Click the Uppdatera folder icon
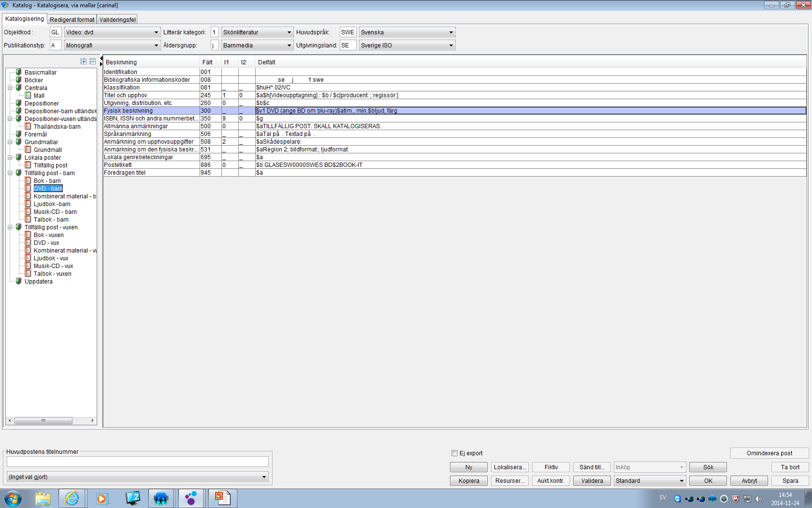Image resolution: width=812 pixels, height=508 pixels. point(18,281)
